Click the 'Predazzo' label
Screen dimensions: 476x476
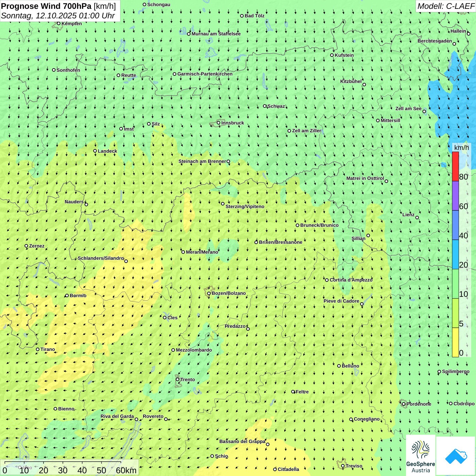(235, 326)
